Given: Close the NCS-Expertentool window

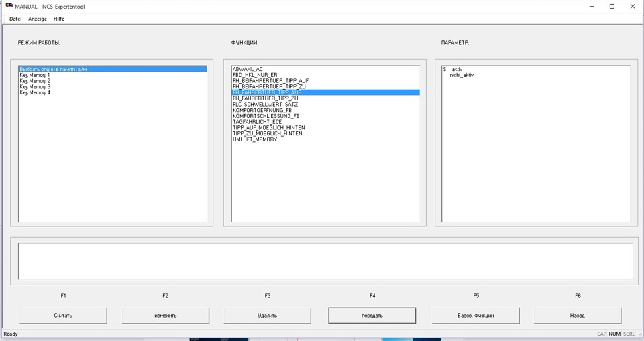Looking at the screenshot, I should (x=633, y=6).
